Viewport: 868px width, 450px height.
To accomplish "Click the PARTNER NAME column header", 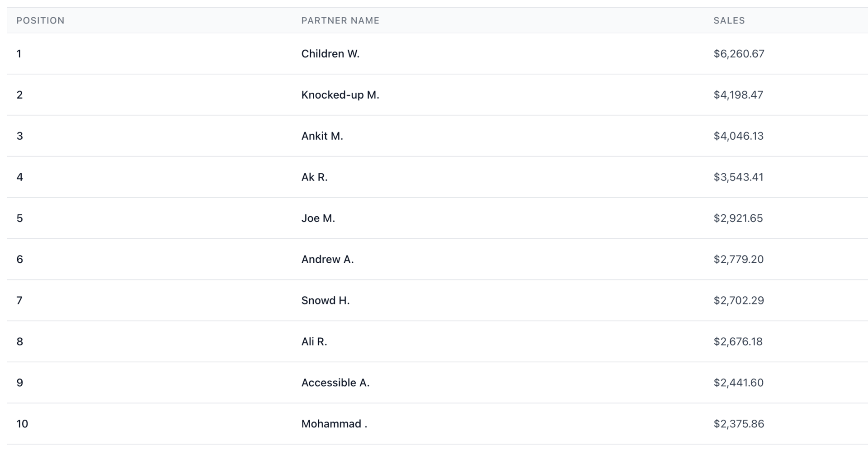I will pos(340,20).
